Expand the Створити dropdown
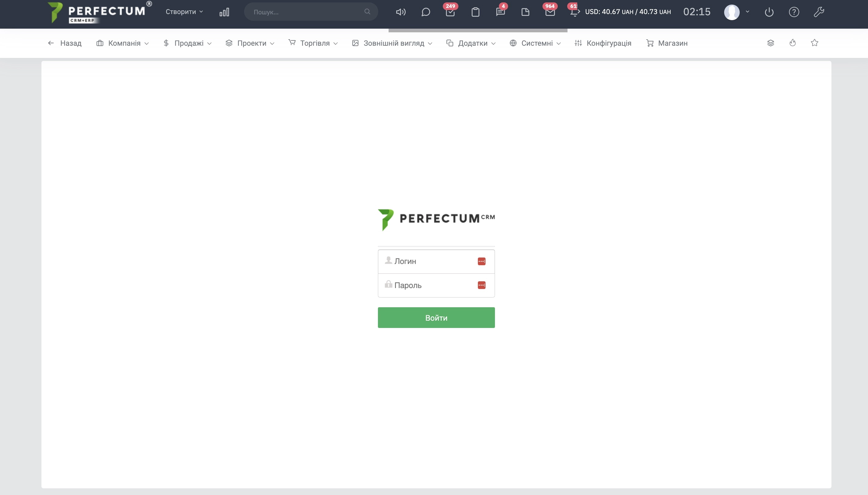The width and height of the screenshot is (868, 495). 184,12
